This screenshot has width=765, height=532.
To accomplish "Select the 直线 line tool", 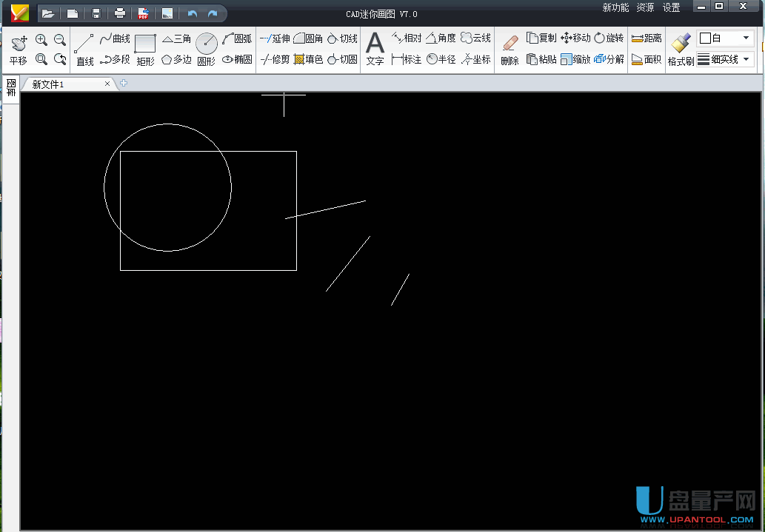I will [84, 50].
